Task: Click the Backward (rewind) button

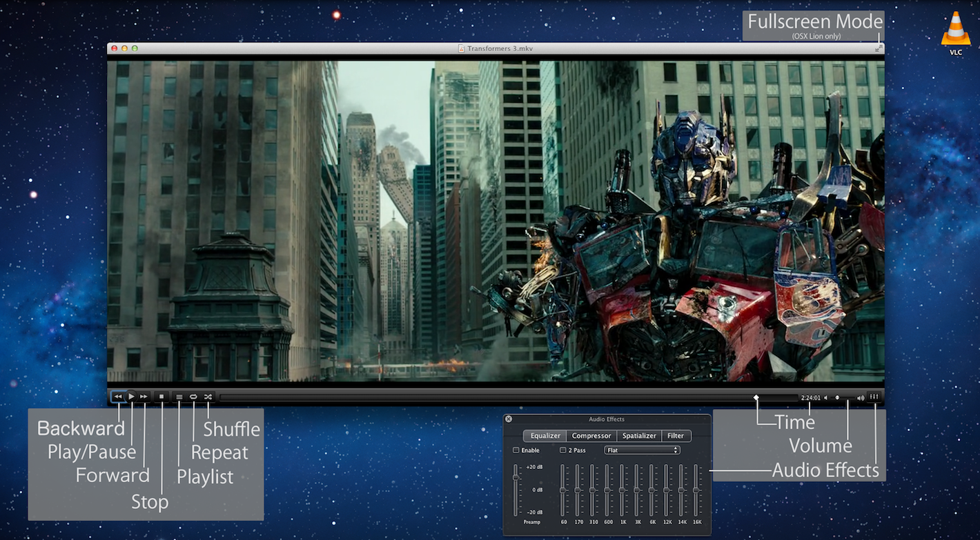Action: click(x=118, y=397)
